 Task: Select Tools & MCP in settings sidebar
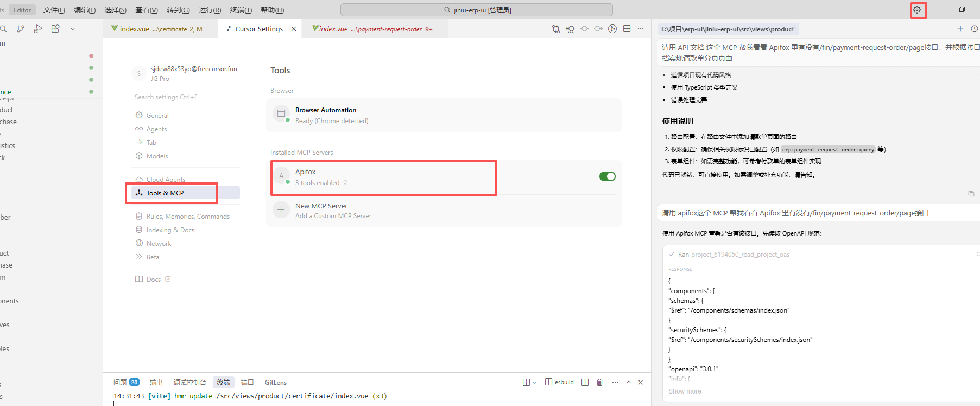[x=185, y=193]
